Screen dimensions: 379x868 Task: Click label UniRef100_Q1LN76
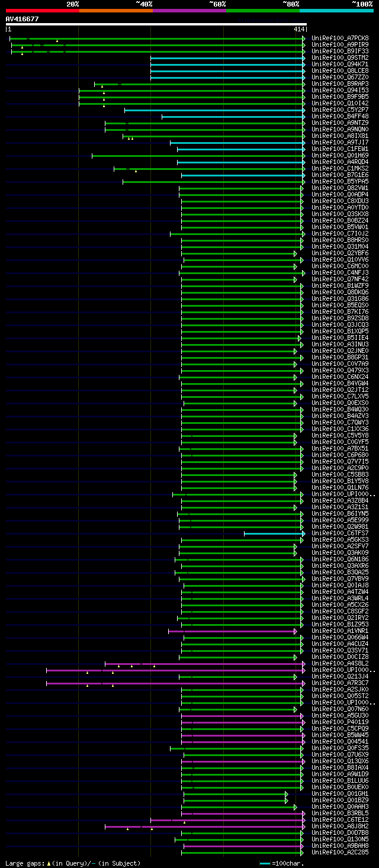[340, 487]
